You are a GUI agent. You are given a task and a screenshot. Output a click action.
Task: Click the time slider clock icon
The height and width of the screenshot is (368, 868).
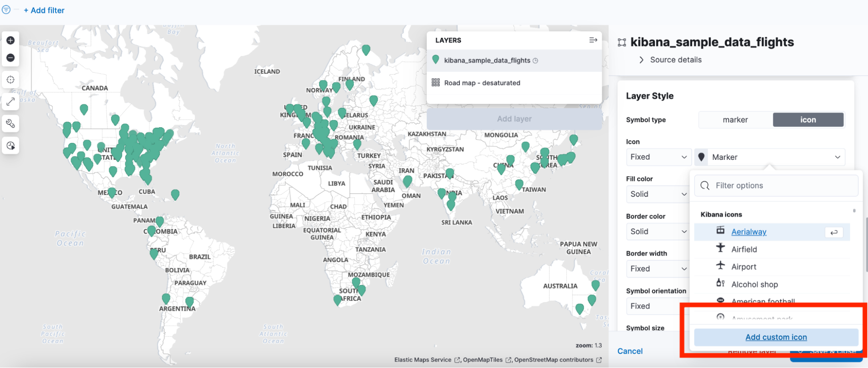tap(10, 146)
